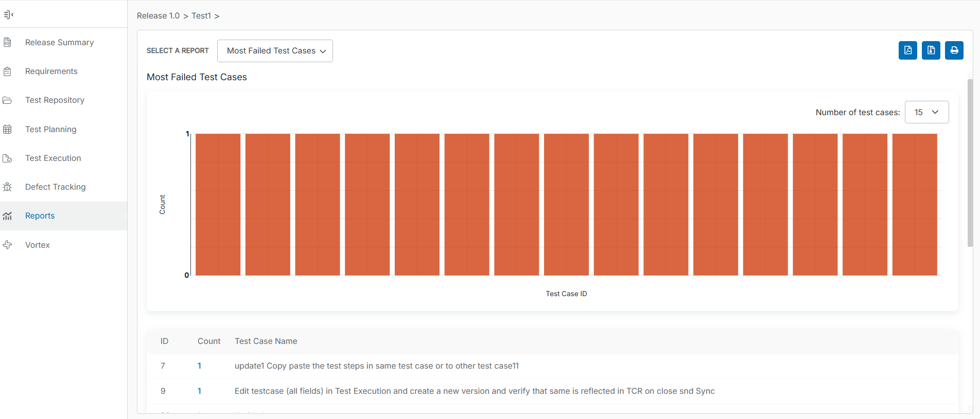This screenshot has width=980, height=419.
Task: Click the Requirements clipboard icon
Action: (7, 71)
